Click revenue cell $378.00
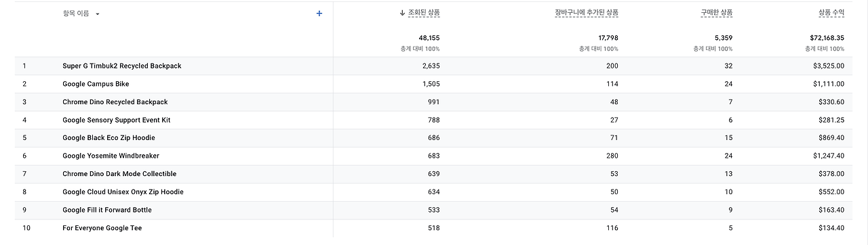868x245 pixels. point(831,174)
